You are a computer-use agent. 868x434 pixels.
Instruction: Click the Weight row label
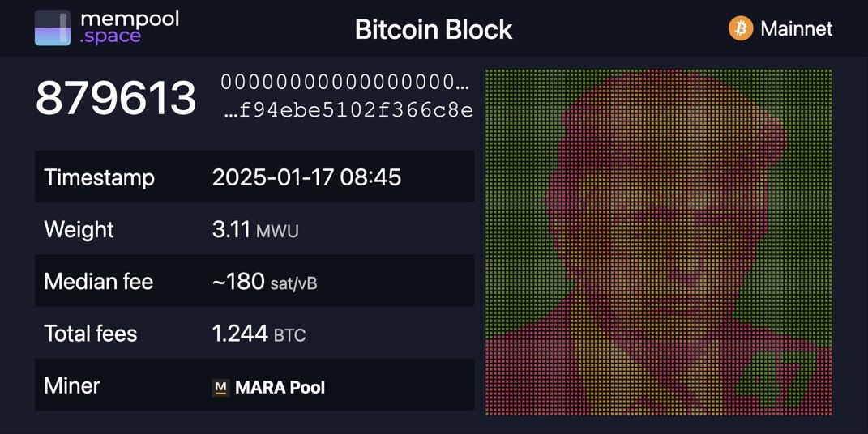point(79,229)
